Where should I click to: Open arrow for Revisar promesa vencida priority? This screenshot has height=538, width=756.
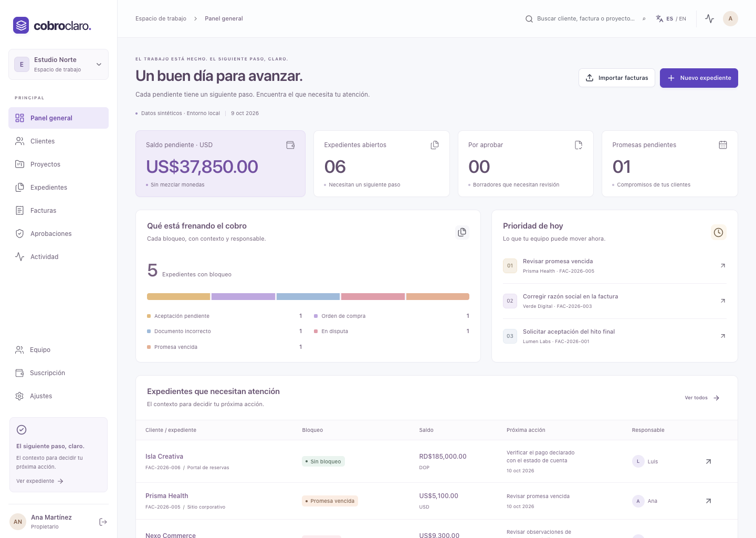[723, 266]
